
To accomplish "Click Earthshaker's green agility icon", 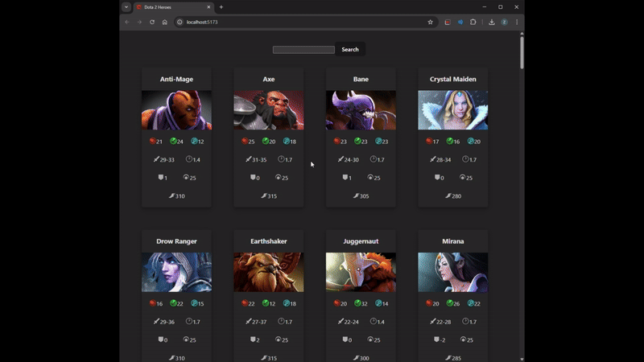I will (266, 303).
